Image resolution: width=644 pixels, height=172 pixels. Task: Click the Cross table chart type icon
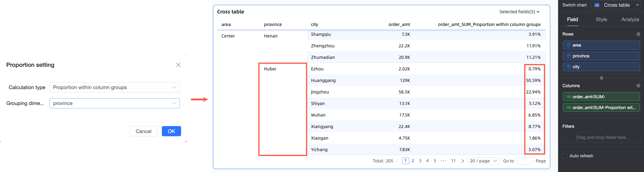coord(597,5)
